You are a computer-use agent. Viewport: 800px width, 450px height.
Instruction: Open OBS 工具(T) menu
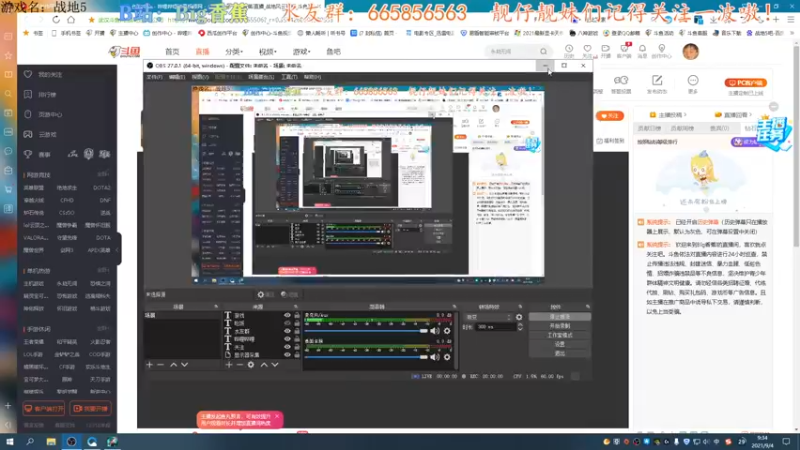(x=289, y=77)
